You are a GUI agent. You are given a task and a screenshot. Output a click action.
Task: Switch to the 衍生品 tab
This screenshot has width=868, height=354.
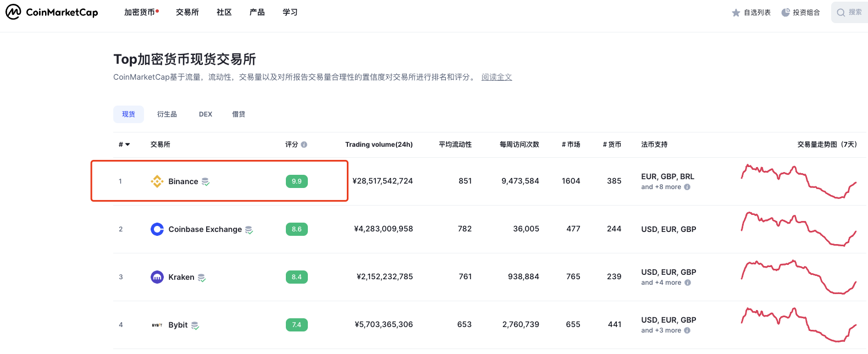click(167, 114)
